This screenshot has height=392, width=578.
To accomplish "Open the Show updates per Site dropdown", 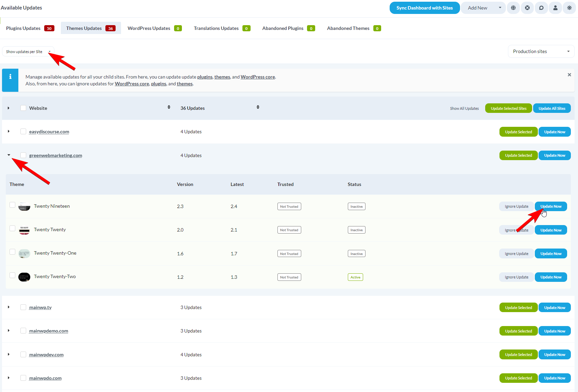I will tap(28, 51).
